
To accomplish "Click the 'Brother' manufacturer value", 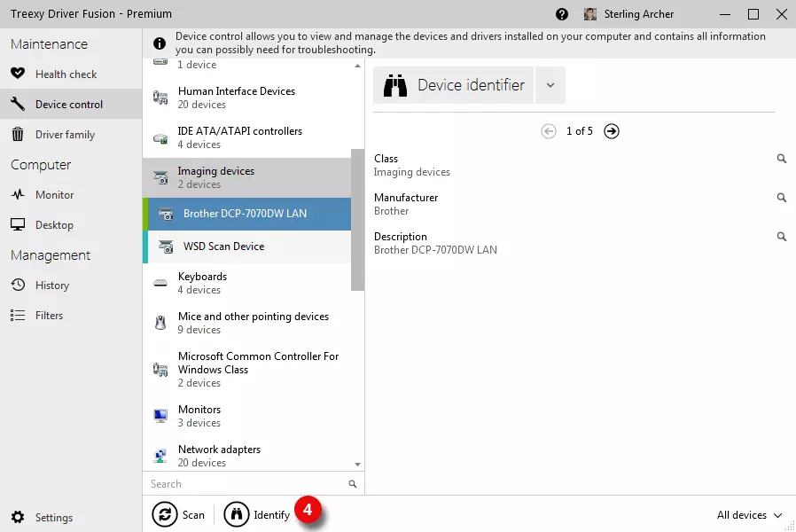I will pos(391,211).
